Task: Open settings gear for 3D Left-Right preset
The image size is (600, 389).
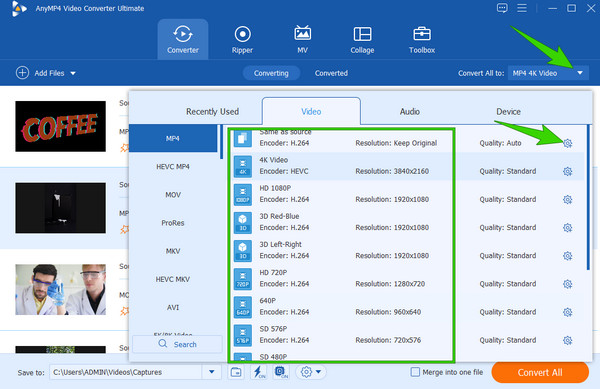Action: pyautogui.click(x=567, y=256)
